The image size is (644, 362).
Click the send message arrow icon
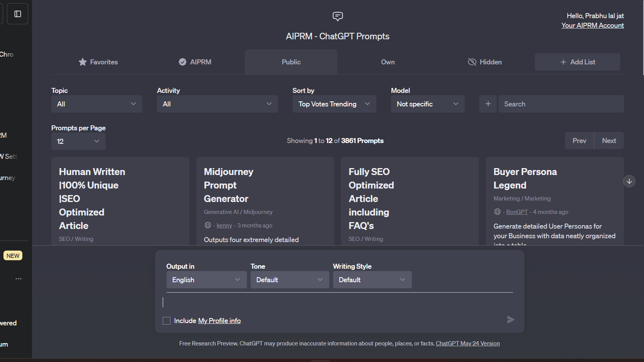[511, 320]
